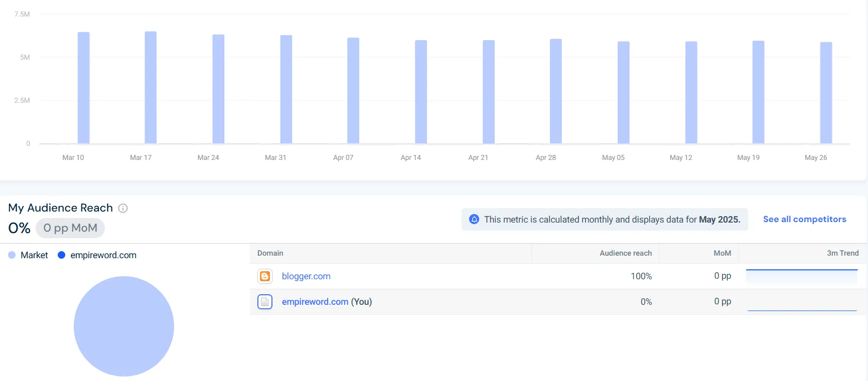
Task: Open the empireword.com domain link
Action: (x=315, y=302)
